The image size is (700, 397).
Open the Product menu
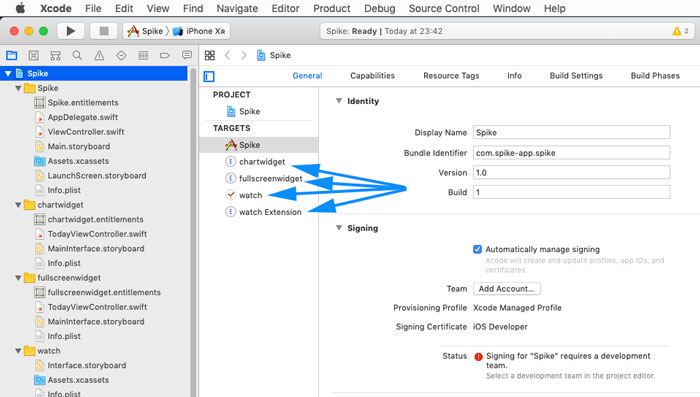332,8
